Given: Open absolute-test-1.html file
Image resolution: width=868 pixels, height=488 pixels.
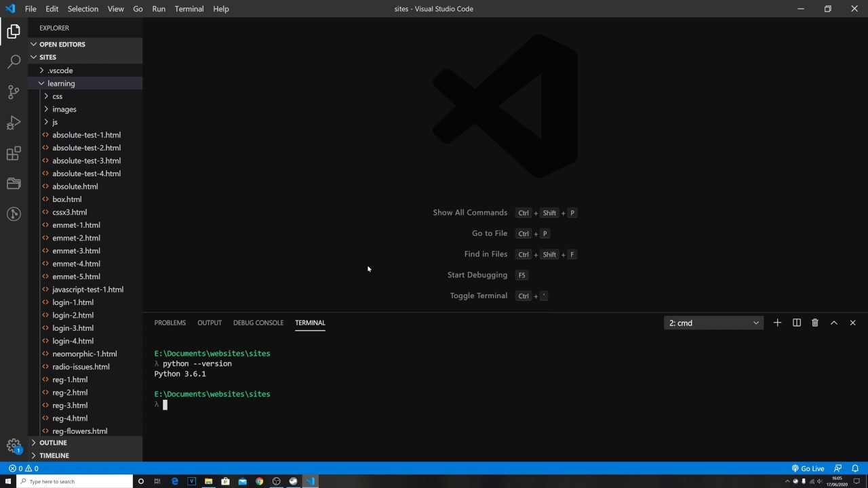Looking at the screenshot, I should coord(85,135).
